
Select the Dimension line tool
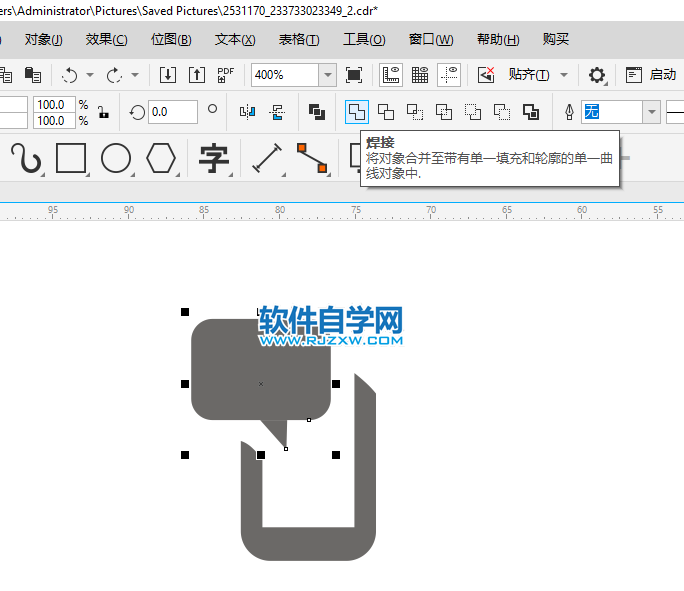(x=267, y=158)
